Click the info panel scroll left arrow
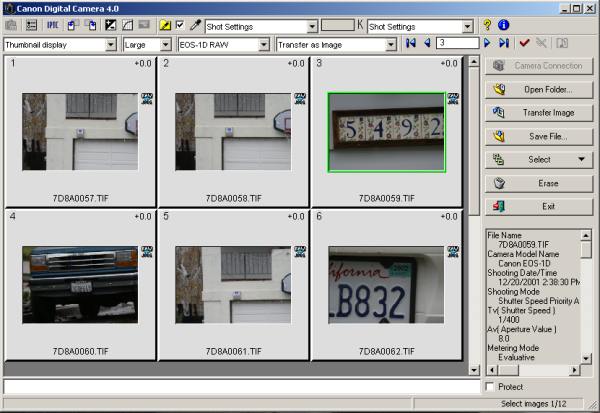This screenshot has height=413, width=600. [492, 370]
